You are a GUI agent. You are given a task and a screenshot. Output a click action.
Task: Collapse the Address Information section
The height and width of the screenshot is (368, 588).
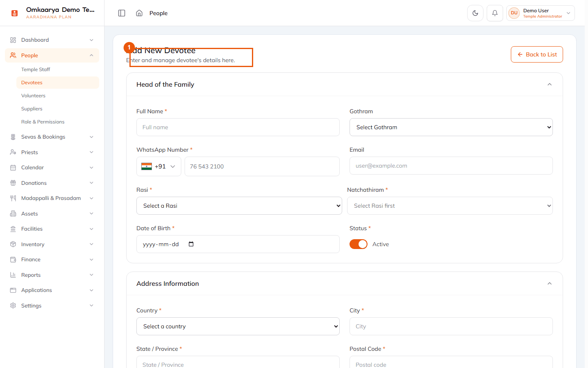tap(550, 284)
